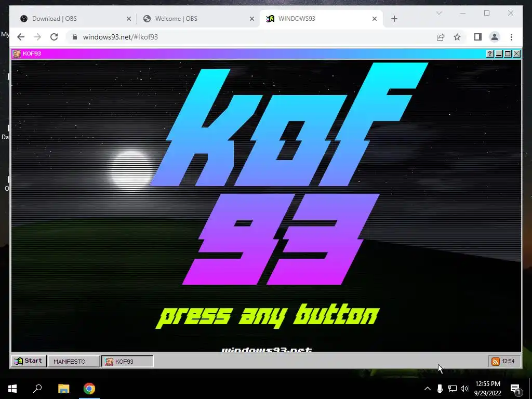This screenshot has height=399, width=532.
Task: Click the Windows93 clock showing 12:54
Action: pyautogui.click(x=508, y=362)
